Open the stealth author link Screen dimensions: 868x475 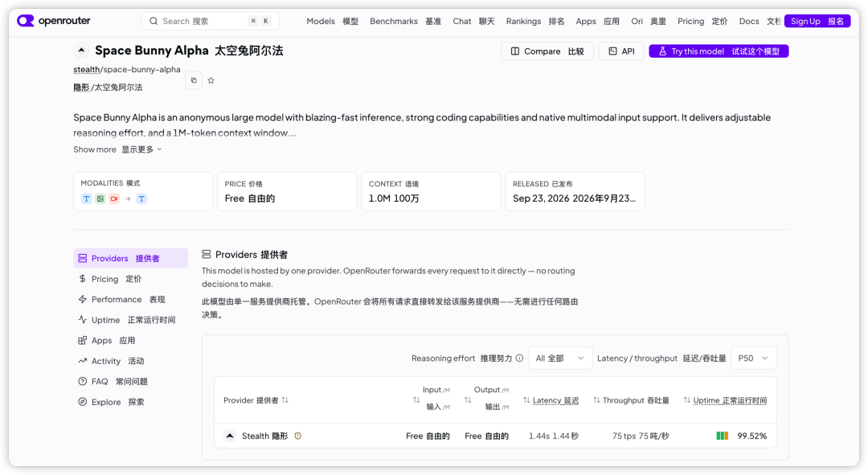(86, 70)
